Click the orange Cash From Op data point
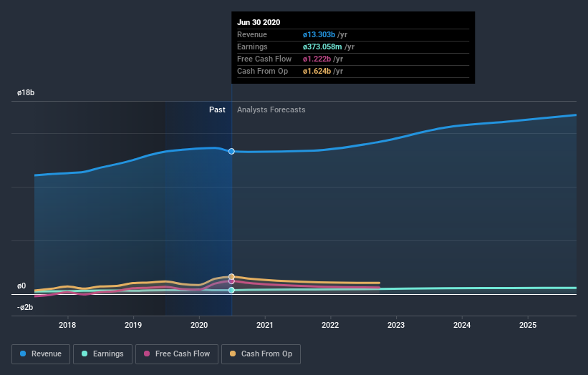Screen dimensions: 588x375 tap(231, 276)
